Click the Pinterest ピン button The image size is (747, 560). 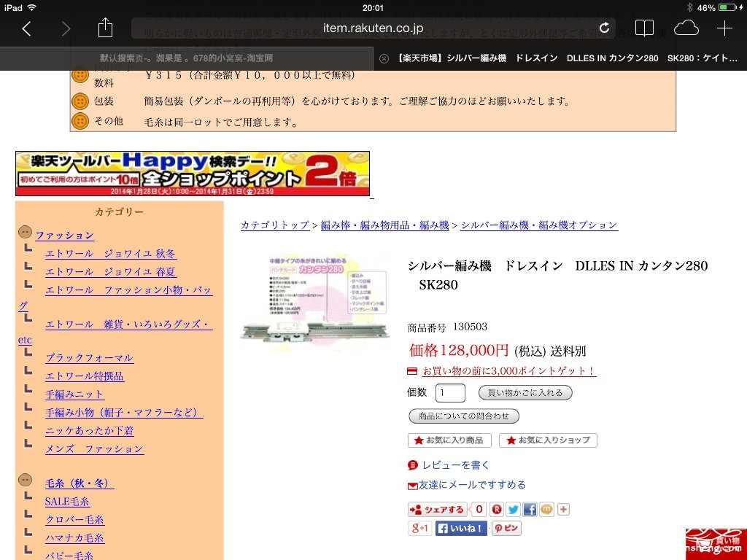(506, 528)
